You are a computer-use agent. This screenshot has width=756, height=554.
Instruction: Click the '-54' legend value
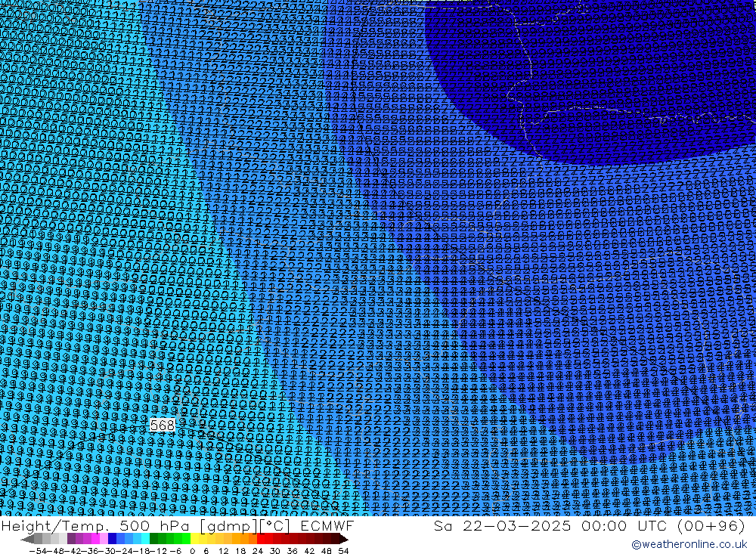38,550
